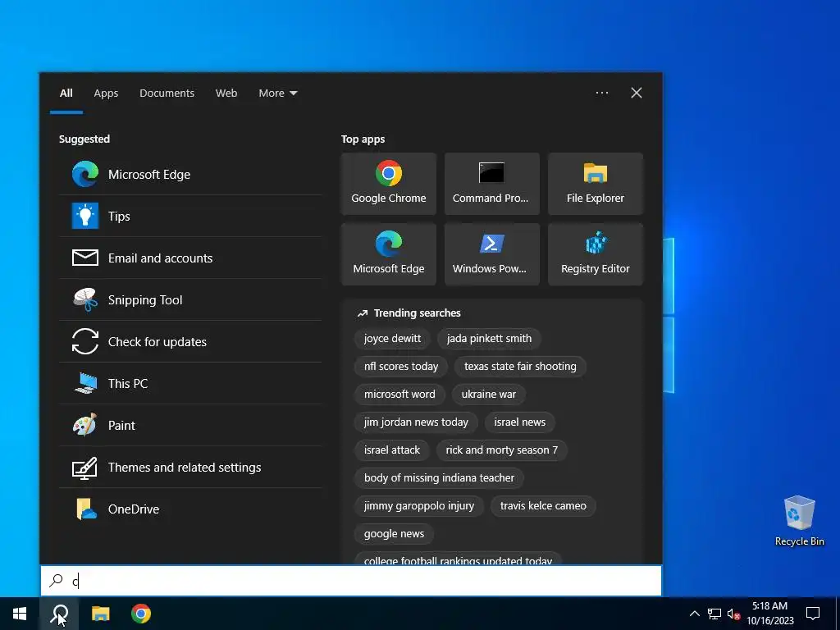Open Microsoft Edge tile in Top apps
Viewport: 840px width, 630px height.
click(388, 254)
